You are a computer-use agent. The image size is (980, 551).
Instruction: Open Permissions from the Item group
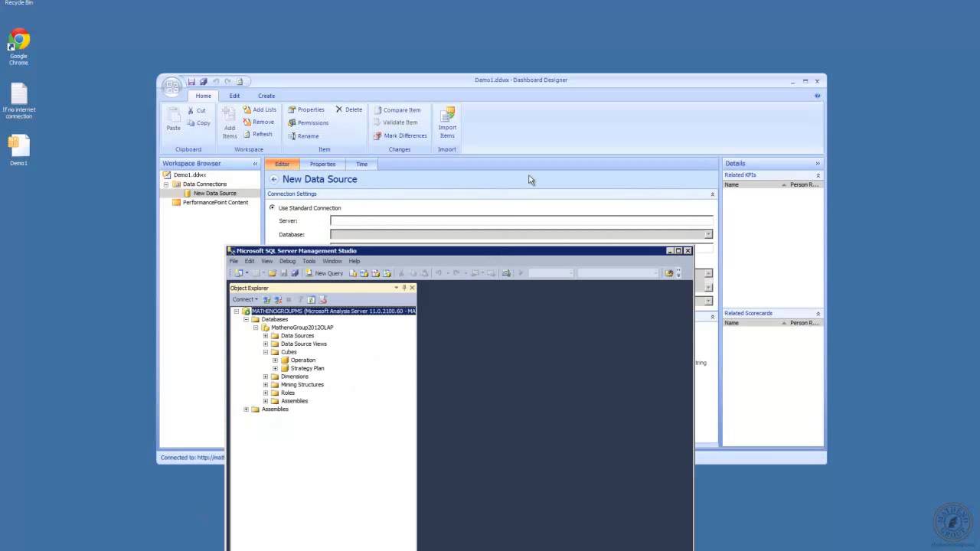(308, 122)
